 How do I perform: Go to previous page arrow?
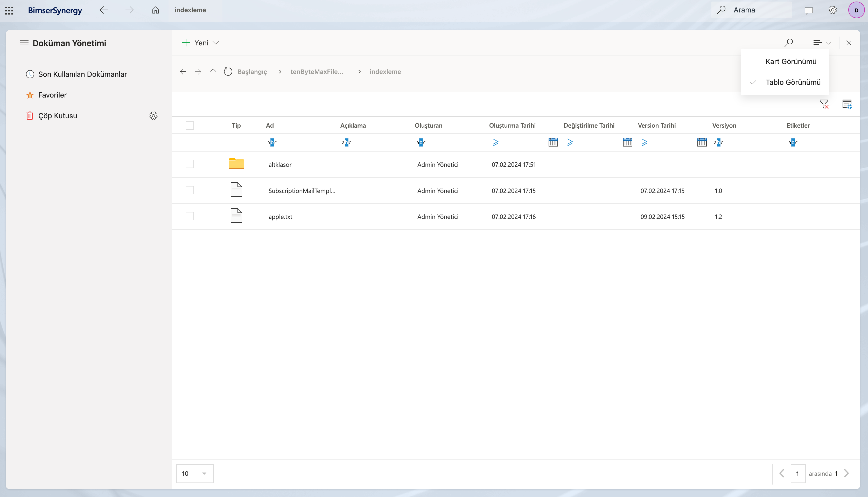782,473
